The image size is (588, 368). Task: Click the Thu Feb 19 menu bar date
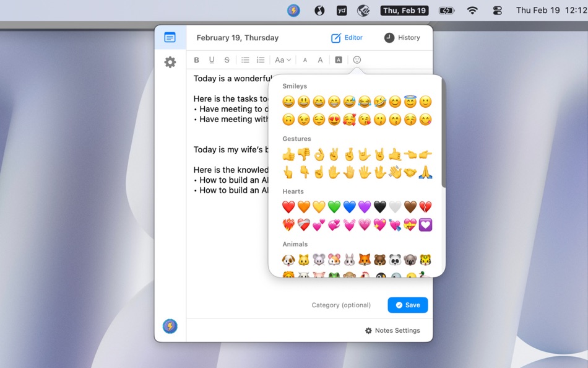click(404, 10)
